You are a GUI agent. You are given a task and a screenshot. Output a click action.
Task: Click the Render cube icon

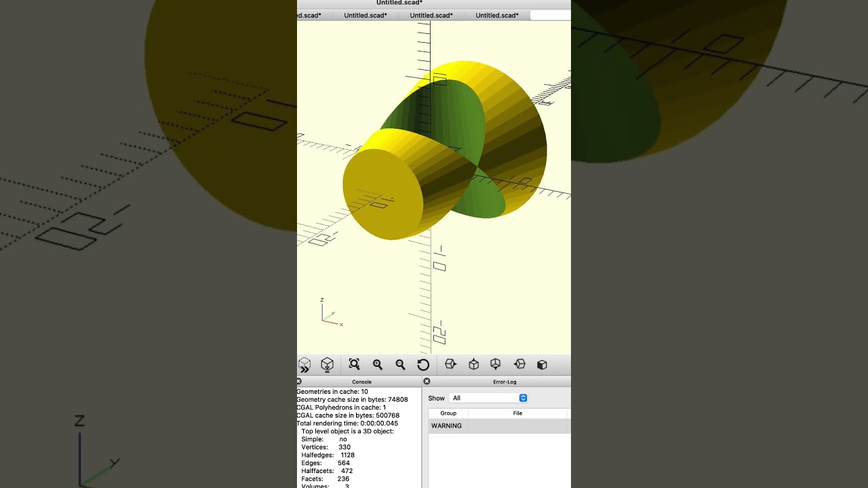[x=327, y=365]
